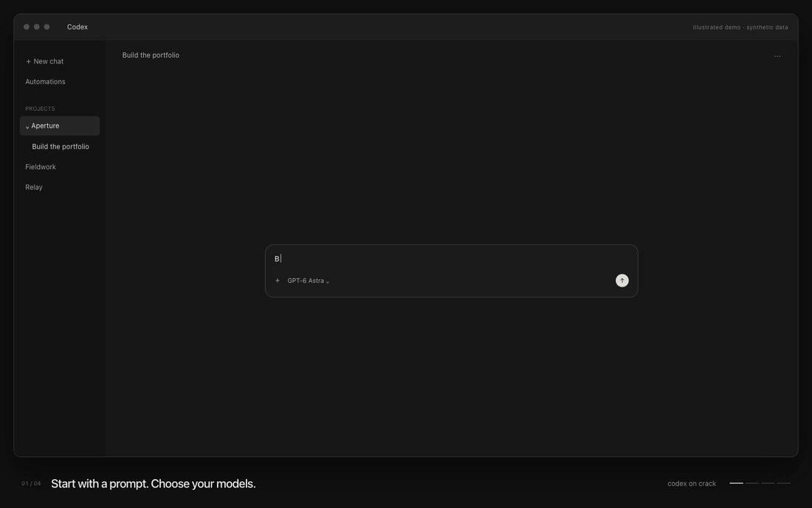Image resolution: width=812 pixels, height=508 pixels.
Task: Click the 01 / 04 step counter
Action: [x=31, y=484]
